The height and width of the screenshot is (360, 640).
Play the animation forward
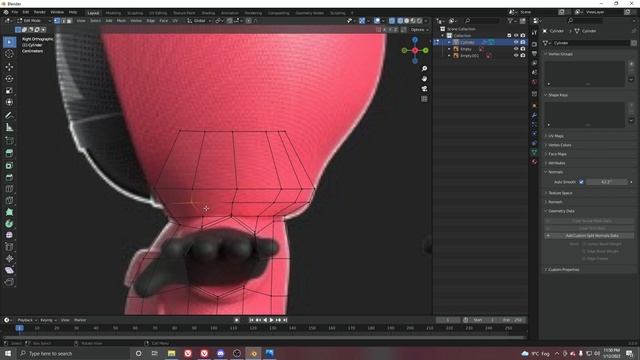[271, 320]
